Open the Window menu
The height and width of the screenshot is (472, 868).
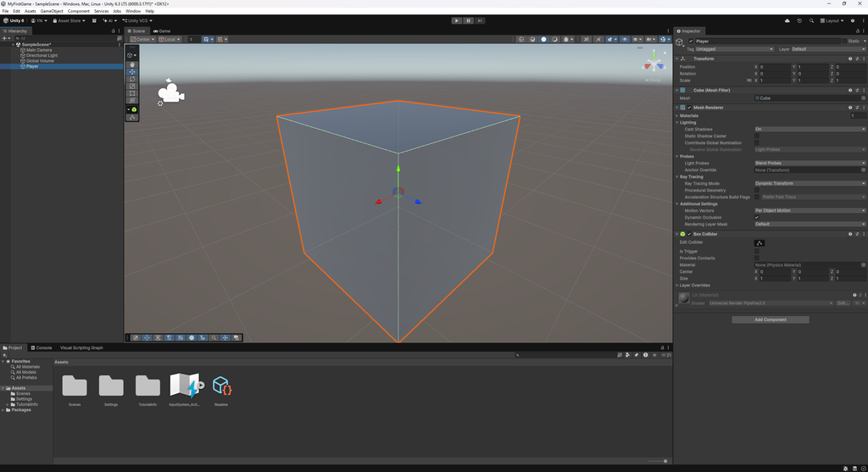pyautogui.click(x=133, y=11)
